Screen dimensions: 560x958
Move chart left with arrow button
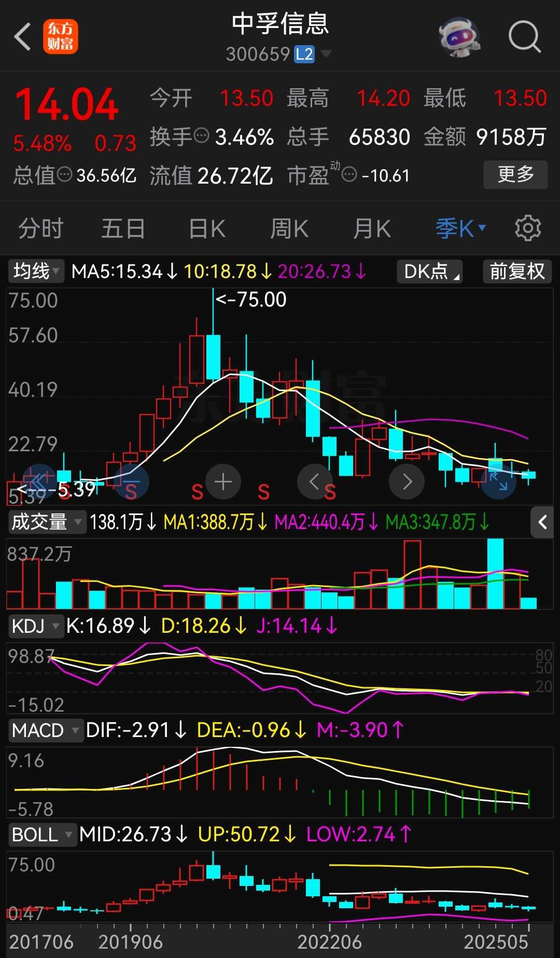[x=315, y=482]
